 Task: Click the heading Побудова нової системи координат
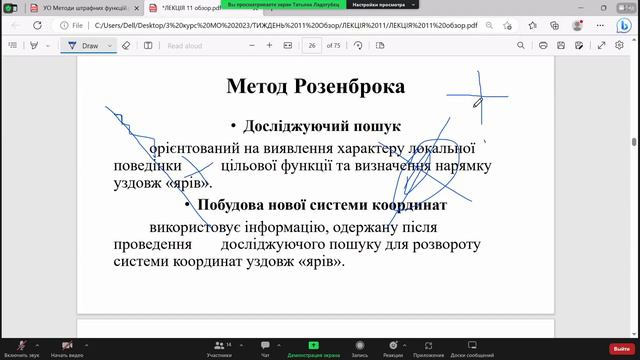[322, 204]
